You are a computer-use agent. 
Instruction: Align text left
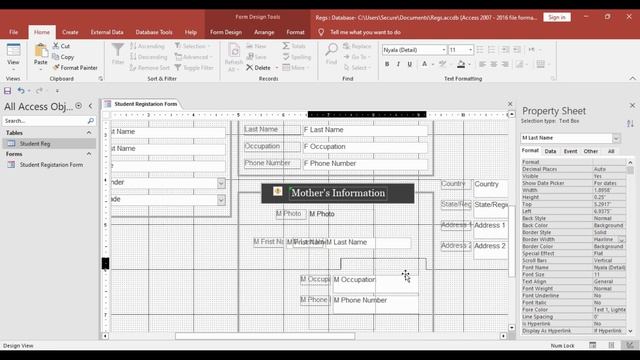point(482,64)
